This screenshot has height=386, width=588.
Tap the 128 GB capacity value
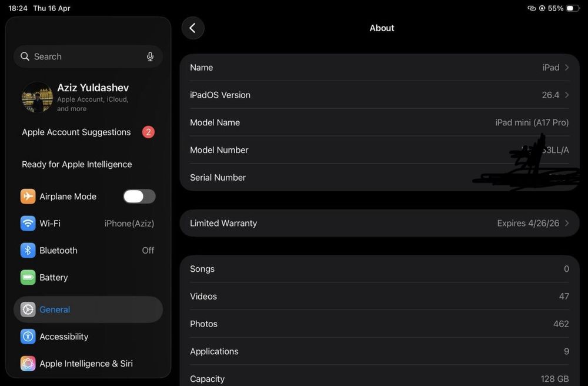(554, 379)
